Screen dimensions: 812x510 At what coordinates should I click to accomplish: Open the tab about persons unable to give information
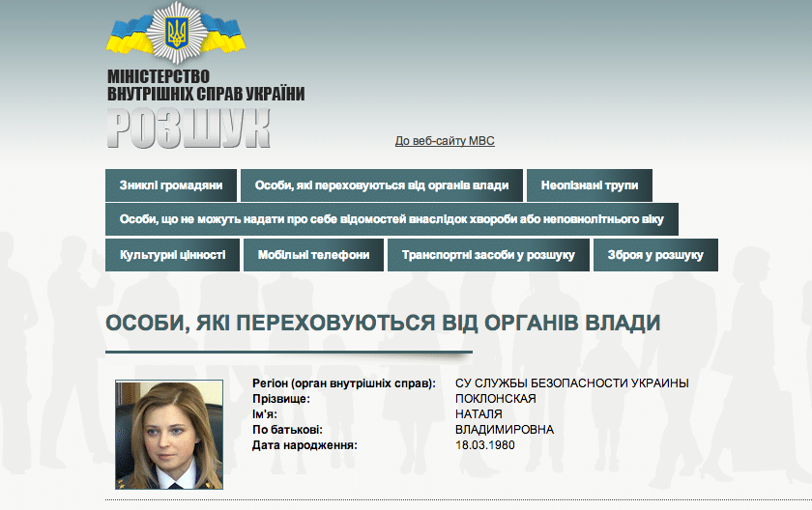tap(391, 219)
